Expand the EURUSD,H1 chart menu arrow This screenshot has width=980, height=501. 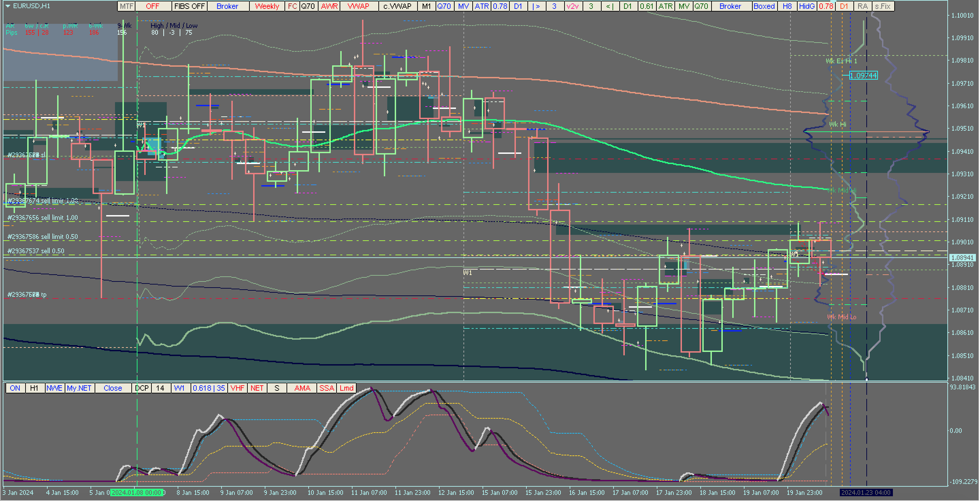[x=7, y=6]
